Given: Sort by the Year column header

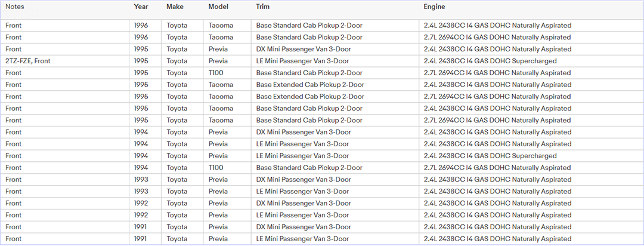Looking at the screenshot, I should pos(141,7).
